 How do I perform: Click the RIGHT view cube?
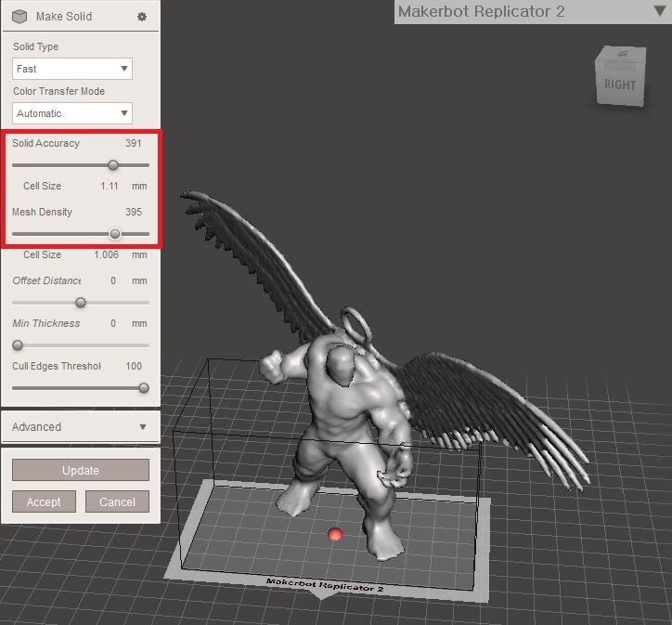click(621, 76)
